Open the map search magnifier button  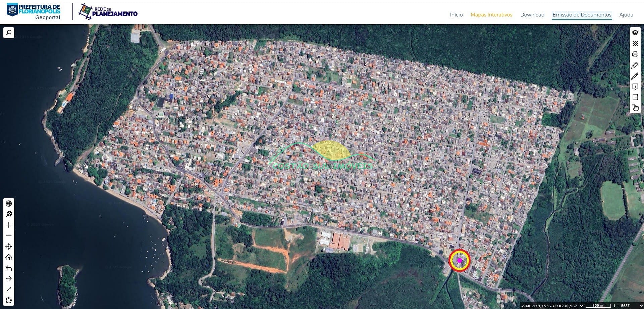click(x=9, y=33)
